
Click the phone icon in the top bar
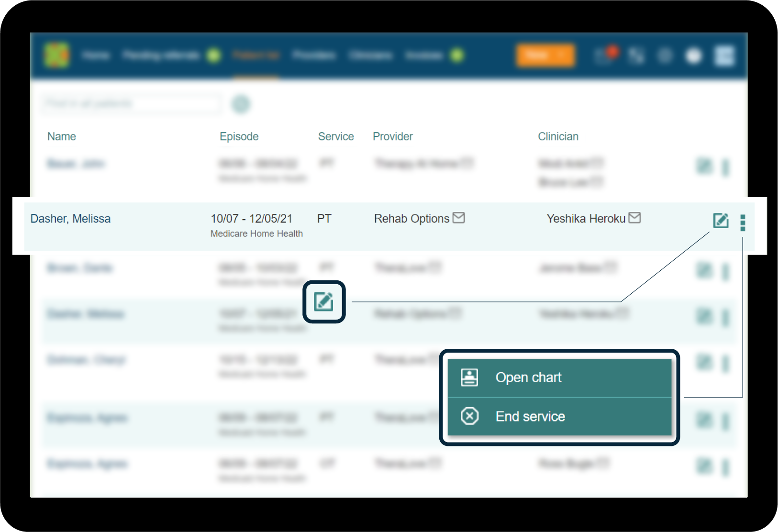[636, 55]
